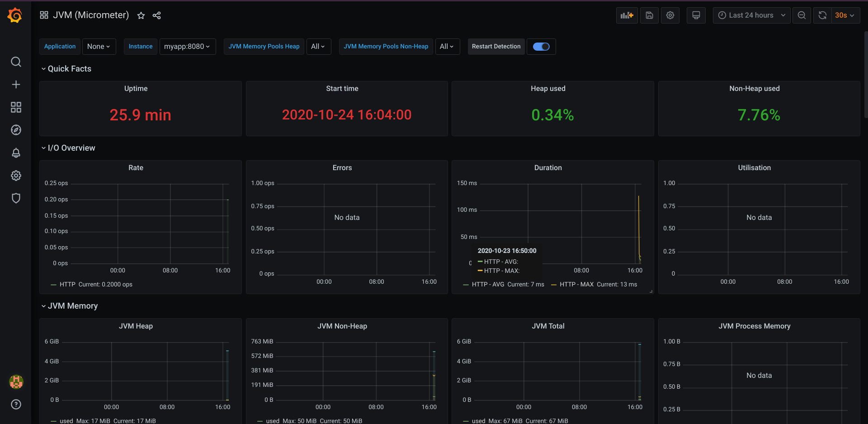Toggle used series in JVM Heap legend
The height and width of the screenshot is (424, 868).
66,421
